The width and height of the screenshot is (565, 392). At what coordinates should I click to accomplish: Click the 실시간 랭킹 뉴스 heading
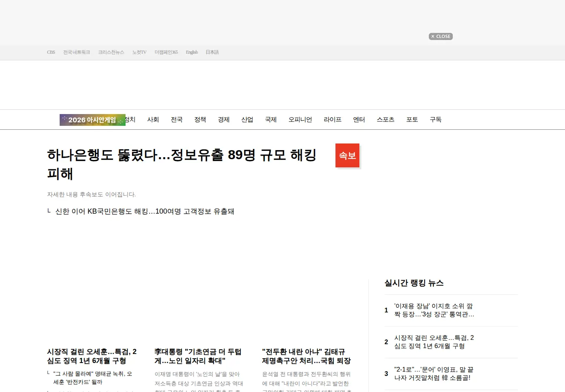coord(414,283)
